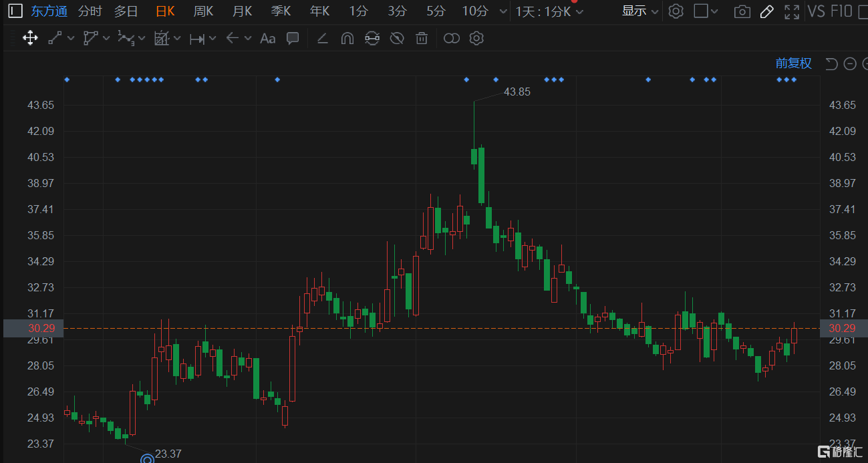Click the highlighted 30.29 tag on left axis

(33, 328)
